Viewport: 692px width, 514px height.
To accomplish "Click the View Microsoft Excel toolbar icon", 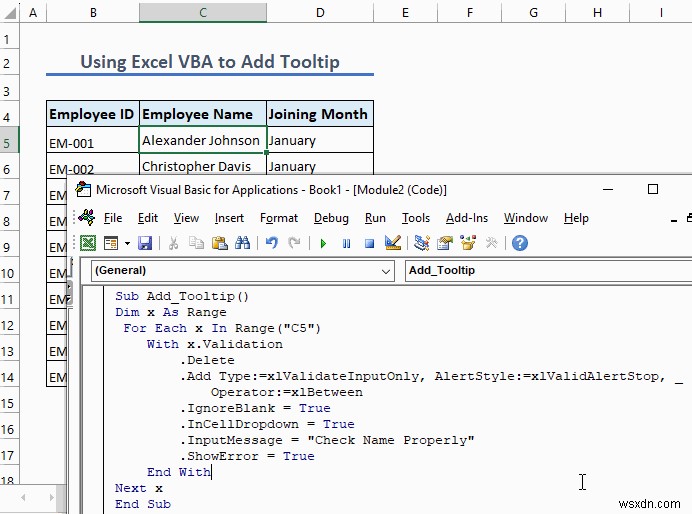I will (88, 243).
